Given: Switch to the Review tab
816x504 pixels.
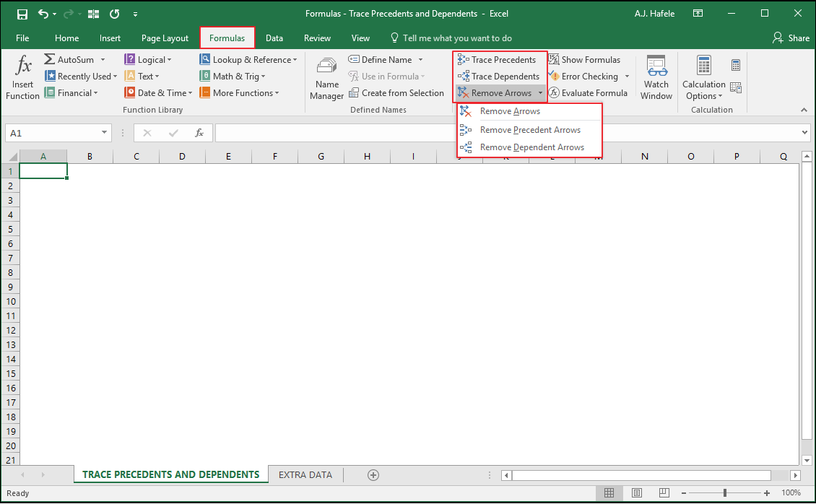Looking at the screenshot, I should pyautogui.click(x=317, y=38).
